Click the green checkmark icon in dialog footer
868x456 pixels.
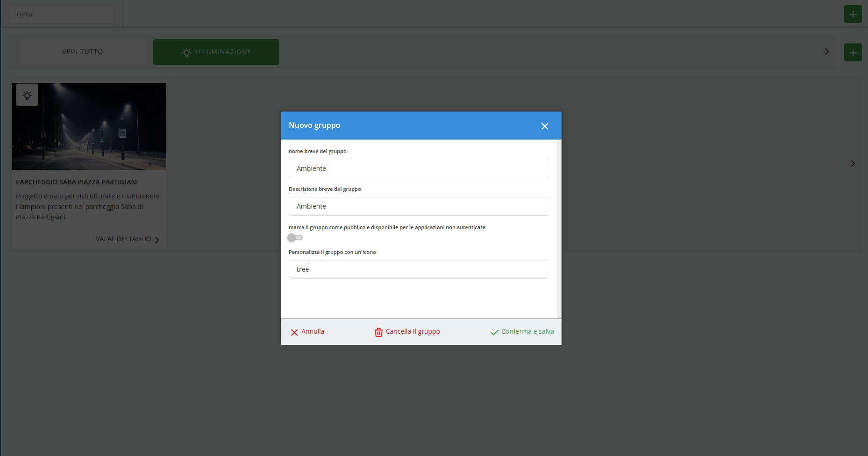coord(494,332)
